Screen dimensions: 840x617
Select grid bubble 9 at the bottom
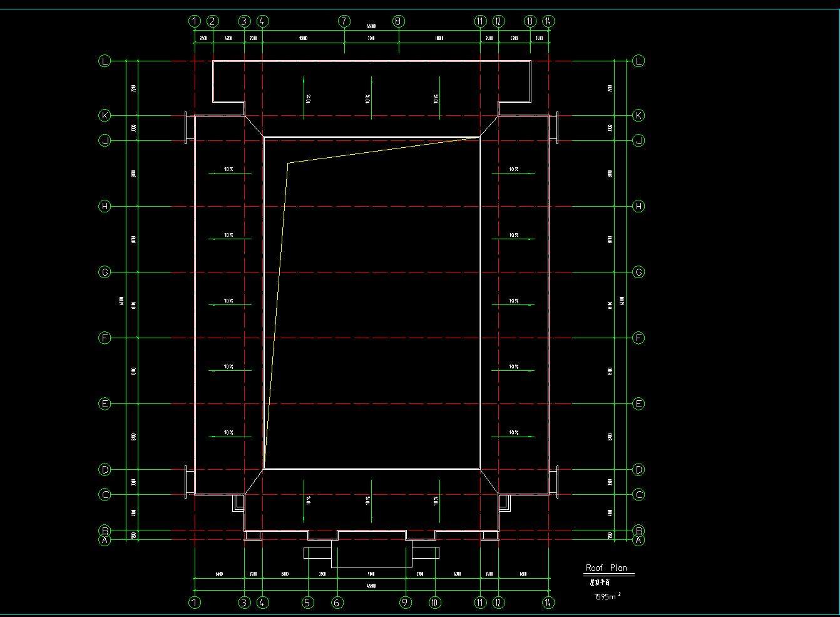pos(406,603)
